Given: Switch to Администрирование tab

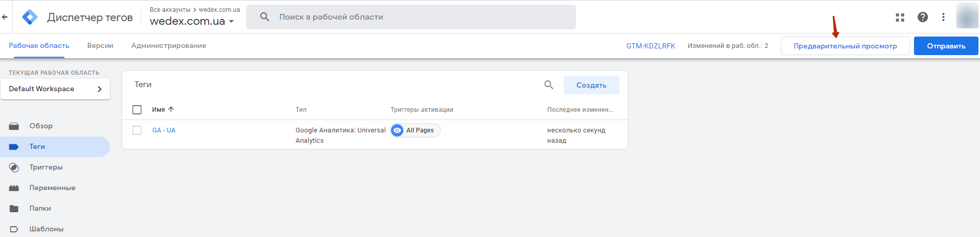Looking at the screenshot, I should click(169, 46).
